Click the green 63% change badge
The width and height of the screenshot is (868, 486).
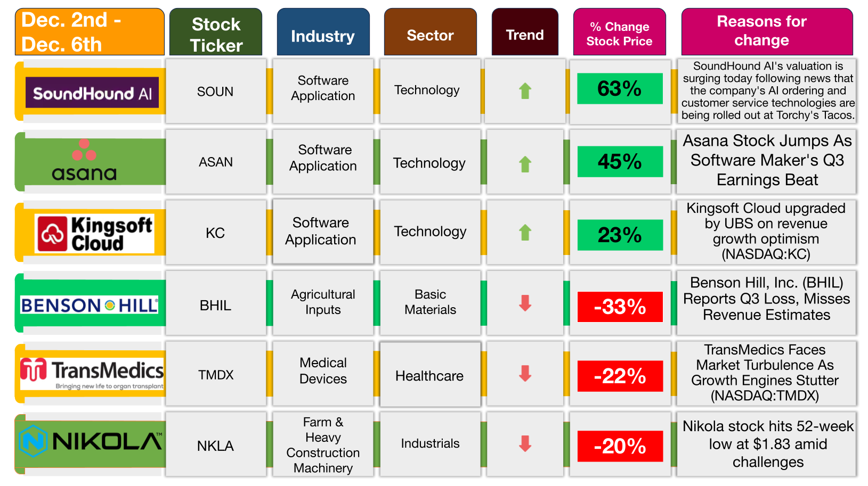coord(620,88)
